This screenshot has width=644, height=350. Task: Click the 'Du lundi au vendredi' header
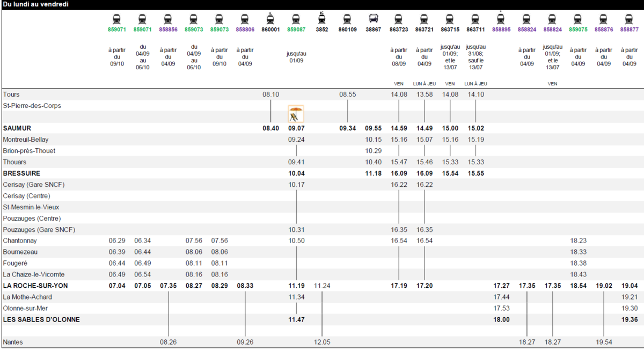[35, 4]
